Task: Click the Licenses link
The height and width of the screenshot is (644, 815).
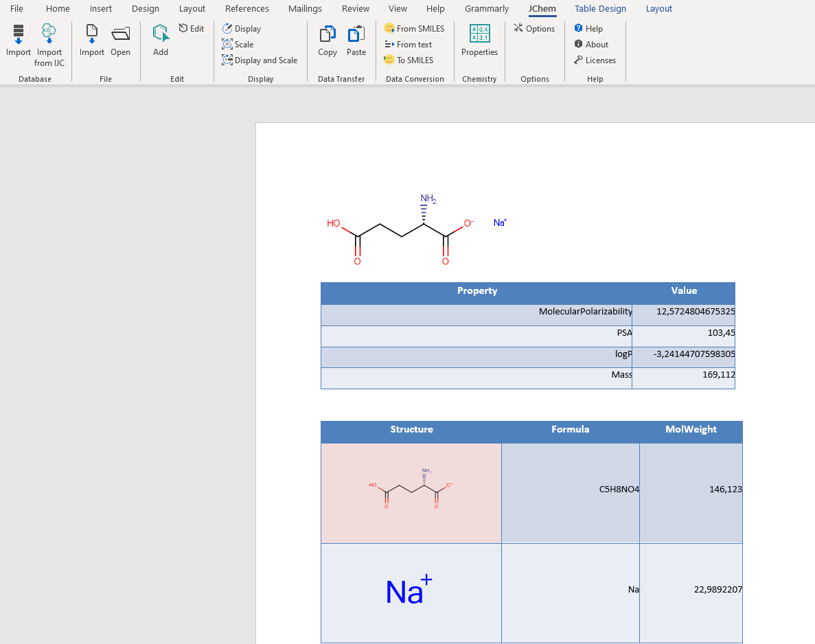Action: click(x=595, y=60)
